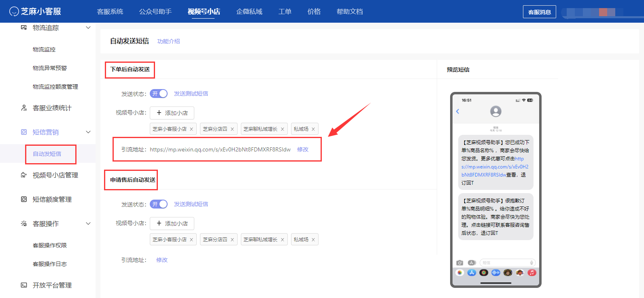Click the message input field in phone preview

tap(508, 263)
